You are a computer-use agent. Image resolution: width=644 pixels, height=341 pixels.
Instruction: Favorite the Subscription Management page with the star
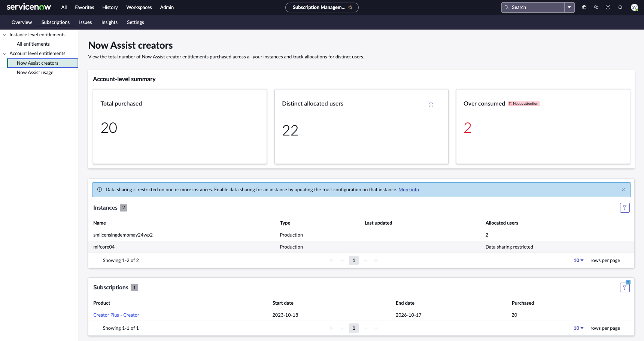[350, 7]
